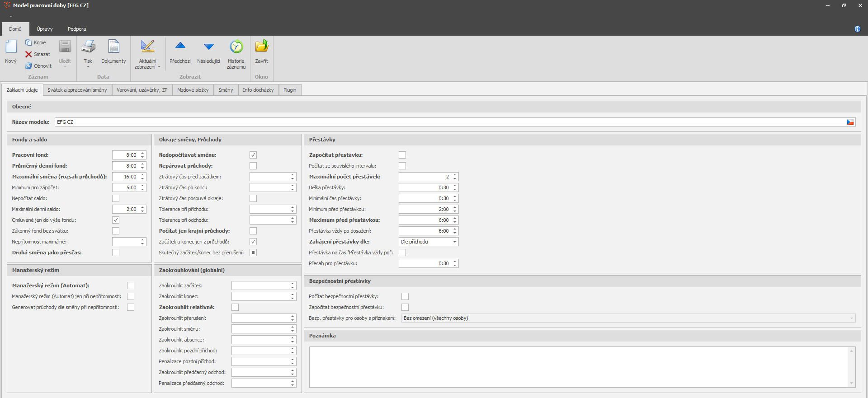Enable Počítat jen krajní průchody
The width and height of the screenshot is (868, 398).
coord(253,231)
